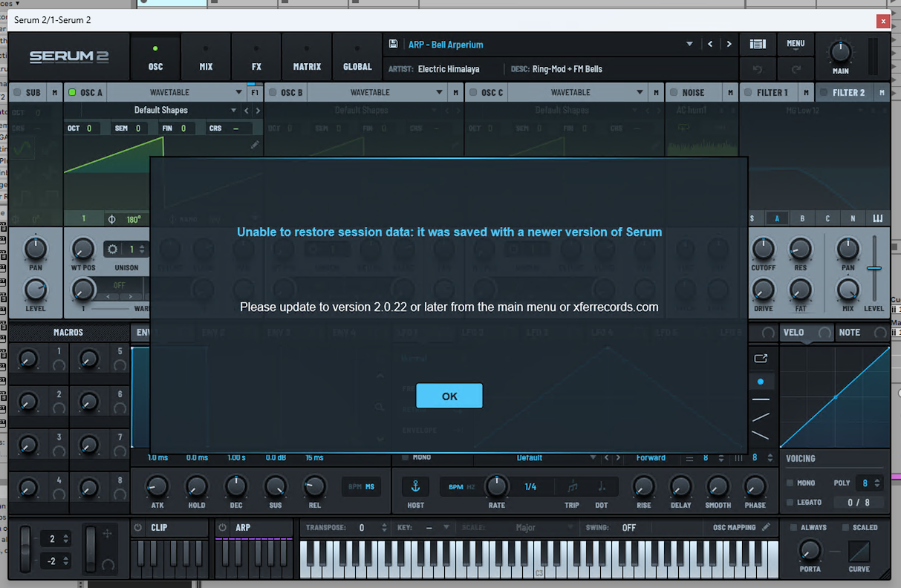Select filter routing letter B
This screenshot has width=901, height=588.
tap(802, 219)
